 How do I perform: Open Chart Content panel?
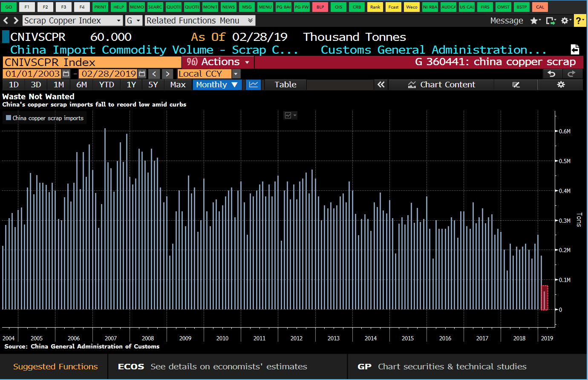click(441, 85)
